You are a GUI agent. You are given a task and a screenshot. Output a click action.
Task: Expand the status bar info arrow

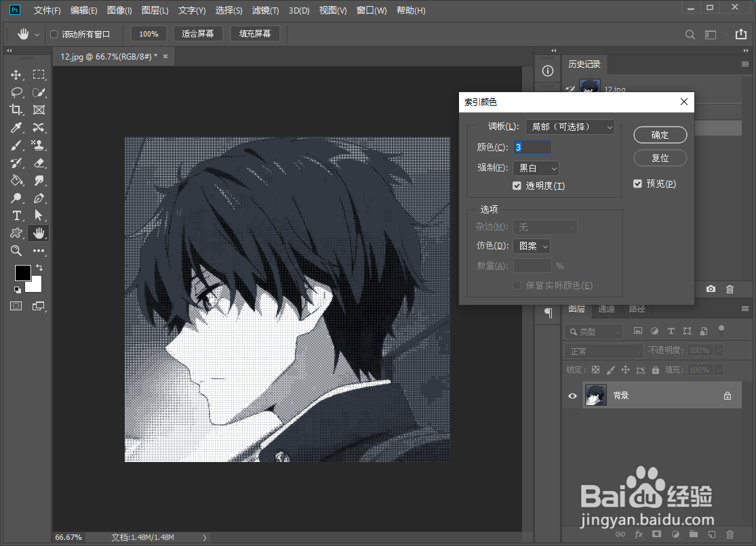pyautogui.click(x=205, y=537)
